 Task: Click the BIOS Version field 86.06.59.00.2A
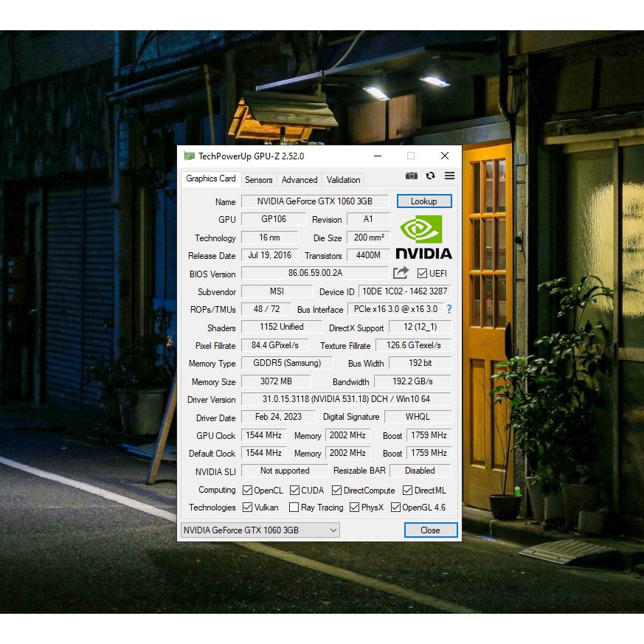coord(315,273)
